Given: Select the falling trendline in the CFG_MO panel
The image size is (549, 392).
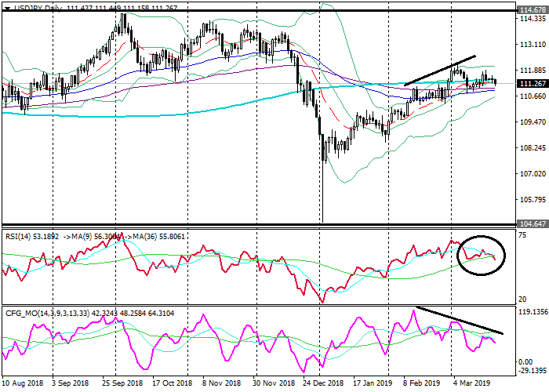Looking at the screenshot, I should tap(459, 320).
